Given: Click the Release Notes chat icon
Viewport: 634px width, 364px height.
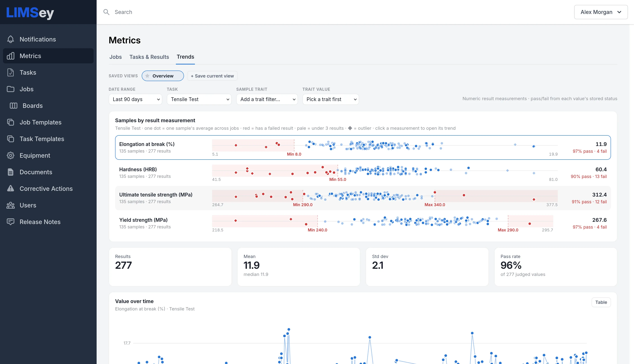Looking at the screenshot, I should point(11,222).
